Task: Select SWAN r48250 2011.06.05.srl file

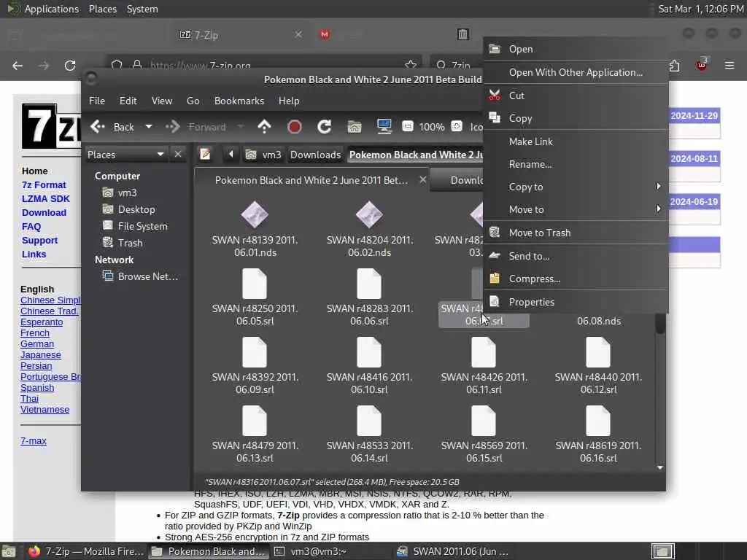Action: (255, 297)
